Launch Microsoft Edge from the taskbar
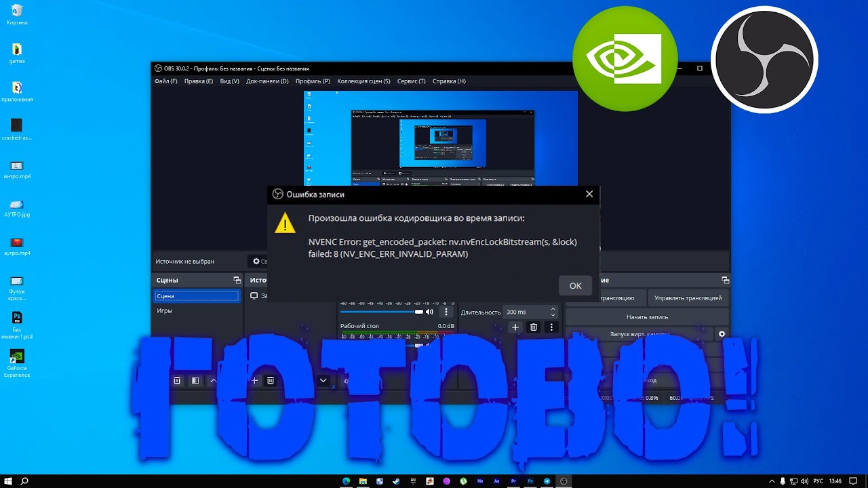 coord(346,481)
